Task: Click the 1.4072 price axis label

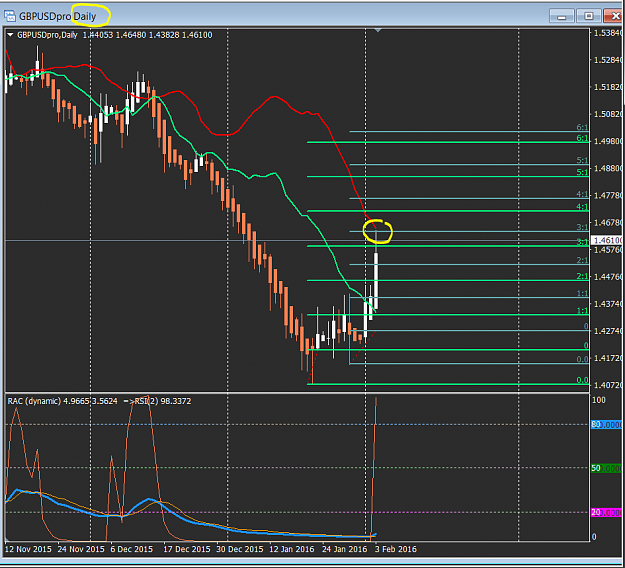Action: click(608, 385)
